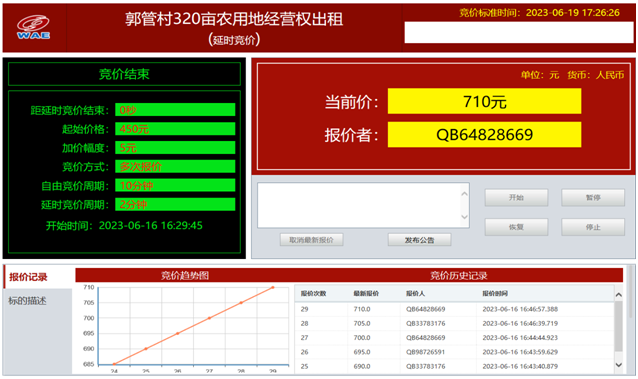Click the announcement text area down arrow

(464, 217)
